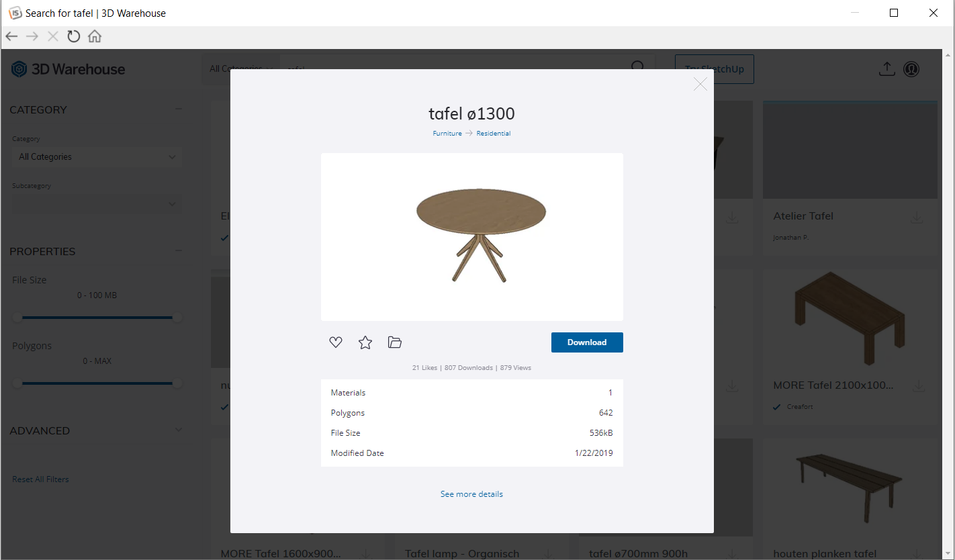The image size is (955, 560).
Task: Open the All Categories dropdown in the sidebar
Action: (97, 156)
